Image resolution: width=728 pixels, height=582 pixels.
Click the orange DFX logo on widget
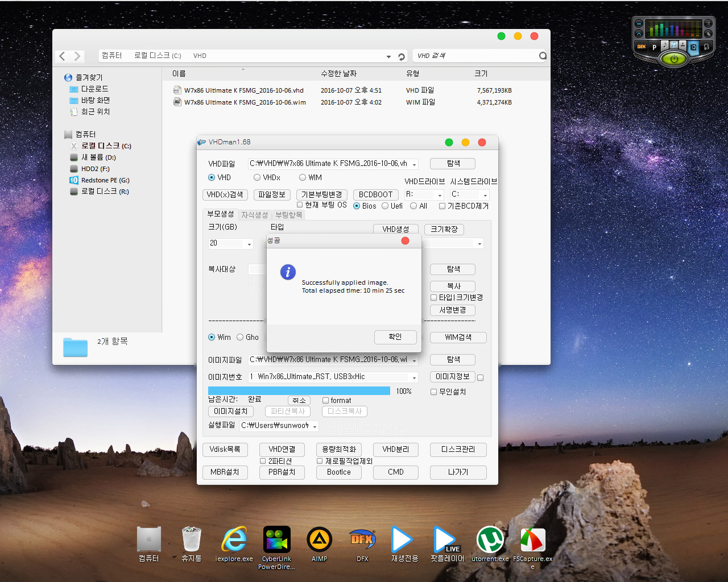[642, 47]
